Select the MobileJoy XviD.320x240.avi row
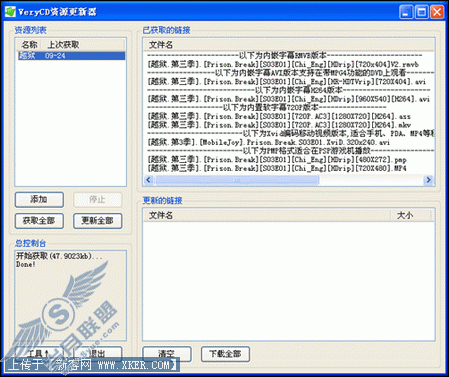Image resolution: width=449 pixels, height=377 pixels. (x=269, y=142)
